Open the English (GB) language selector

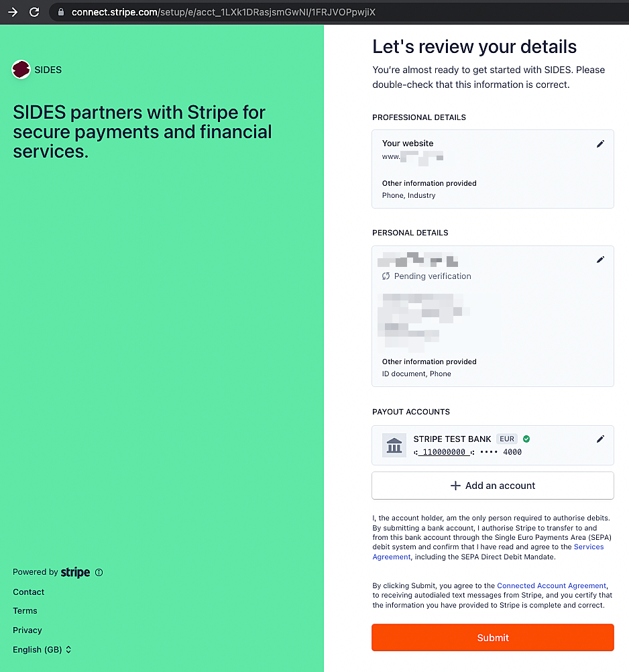[x=42, y=650]
